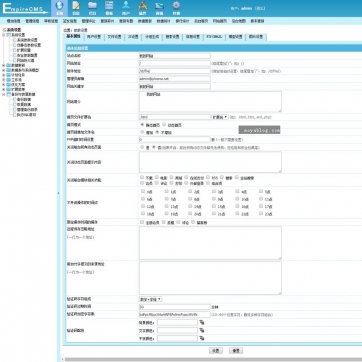The height and width of the screenshot is (362, 362).
Task: Open 扩展变量 in the left tree
Action: (24, 50)
